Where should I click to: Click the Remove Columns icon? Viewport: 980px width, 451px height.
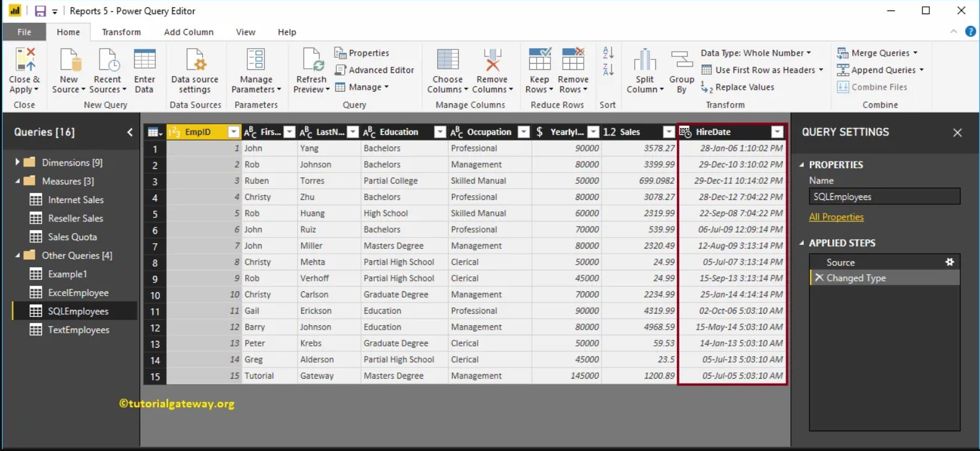pyautogui.click(x=492, y=60)
